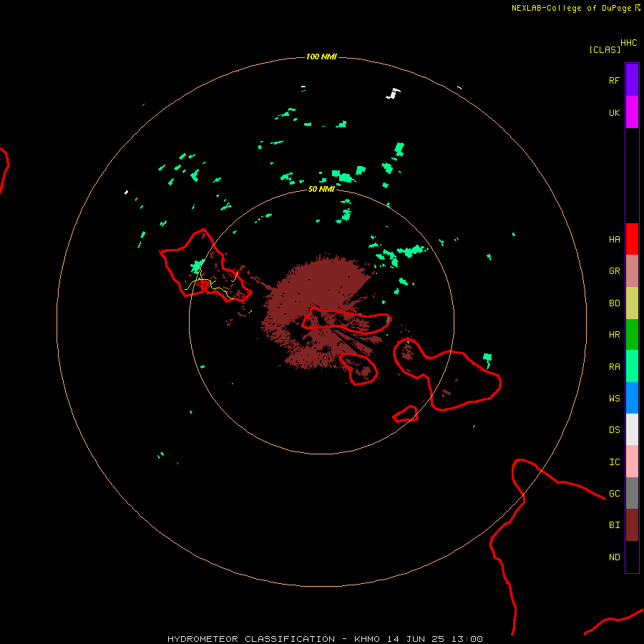Click the [CLAS] units label
644x644 pixels.
[x=605, y=49]
